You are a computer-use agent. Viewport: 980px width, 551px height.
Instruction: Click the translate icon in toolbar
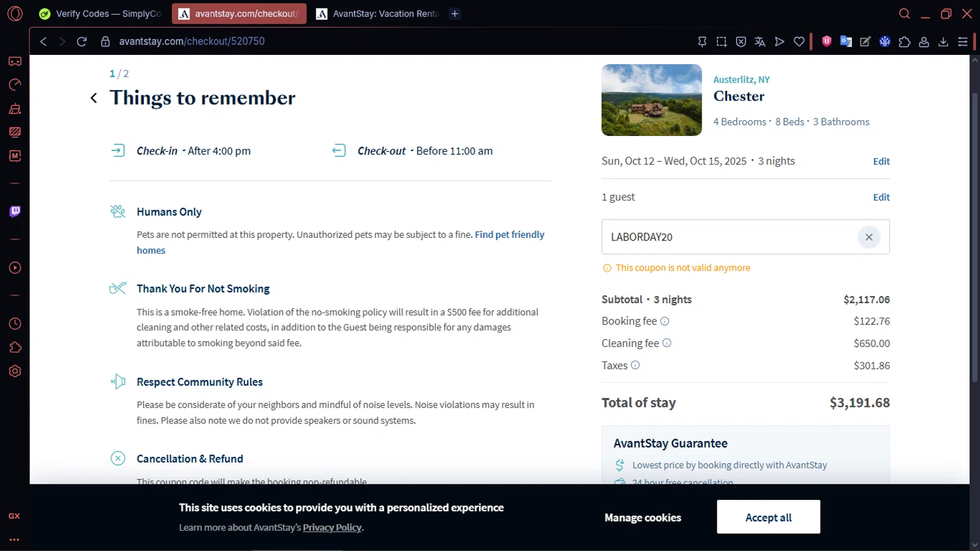pos(760,41)
